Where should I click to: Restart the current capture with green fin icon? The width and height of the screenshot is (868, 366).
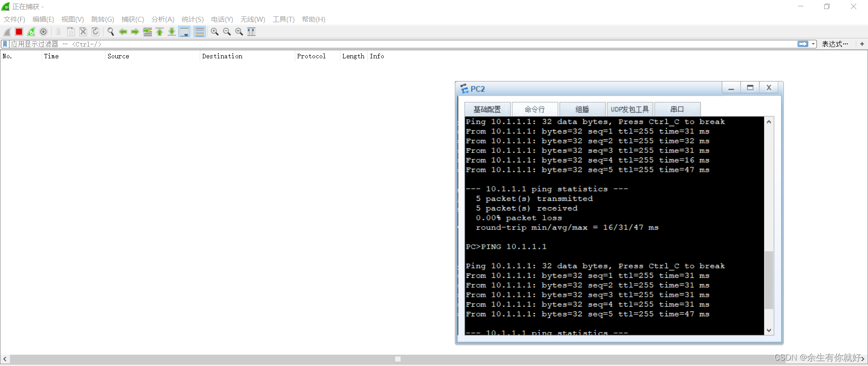[x=31, y=32]
